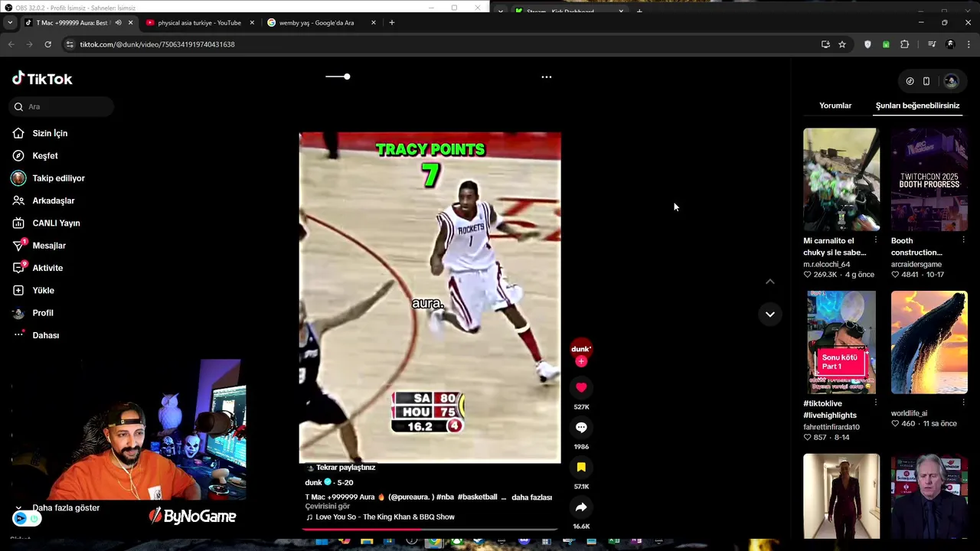Pause the Tracy Points video player
Image resolution: width=980 pixels, height=551 pixels.
430,298
